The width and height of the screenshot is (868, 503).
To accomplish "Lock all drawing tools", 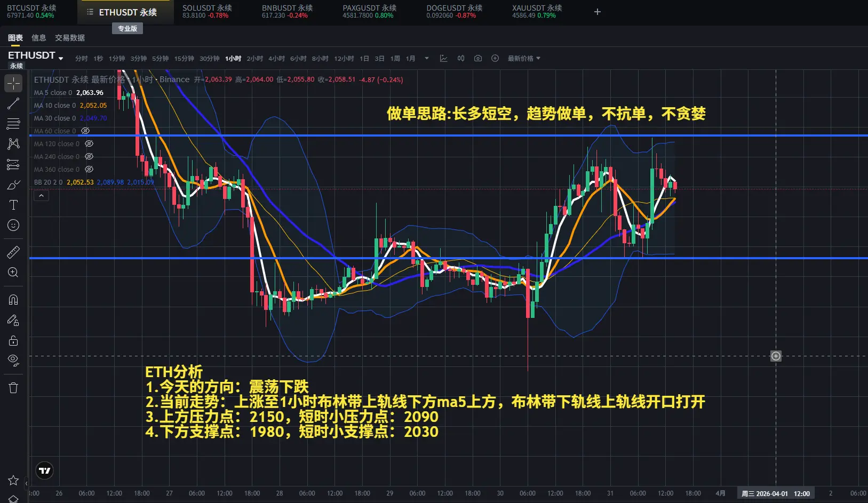I will coord(13,340).
